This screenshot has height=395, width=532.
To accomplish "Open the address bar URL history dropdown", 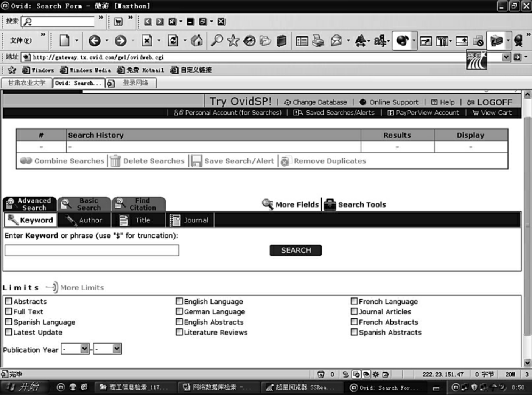I will pos(506,57).
